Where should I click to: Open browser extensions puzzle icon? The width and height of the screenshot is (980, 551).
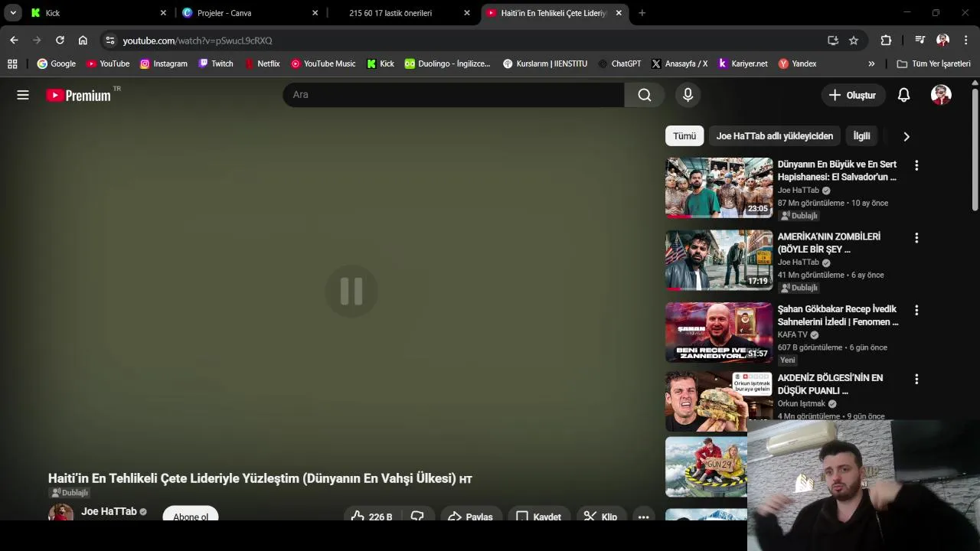(x=886, y=41)
